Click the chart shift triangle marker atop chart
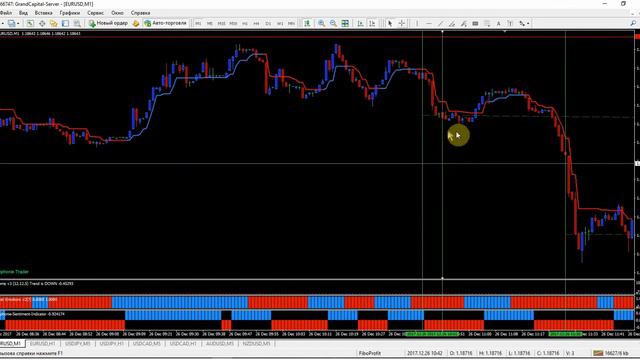The image size is (640, 360). point(504,31)
